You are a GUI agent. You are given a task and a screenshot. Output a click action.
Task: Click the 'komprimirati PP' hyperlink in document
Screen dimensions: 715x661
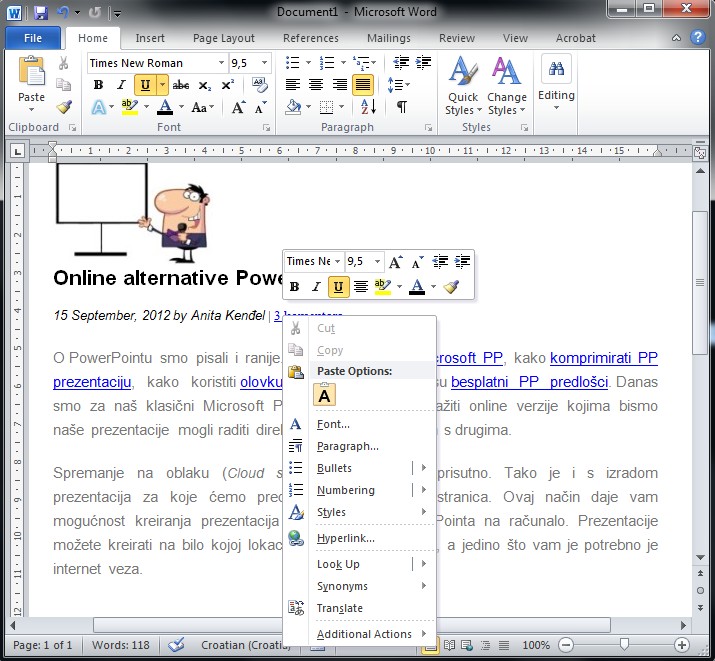(x=603, y=358)
